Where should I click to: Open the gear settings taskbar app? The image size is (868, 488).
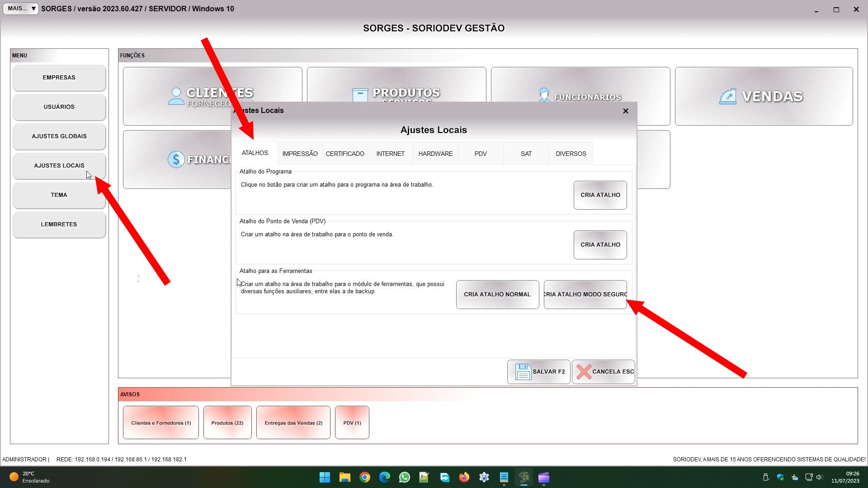[x=484, y=477]
